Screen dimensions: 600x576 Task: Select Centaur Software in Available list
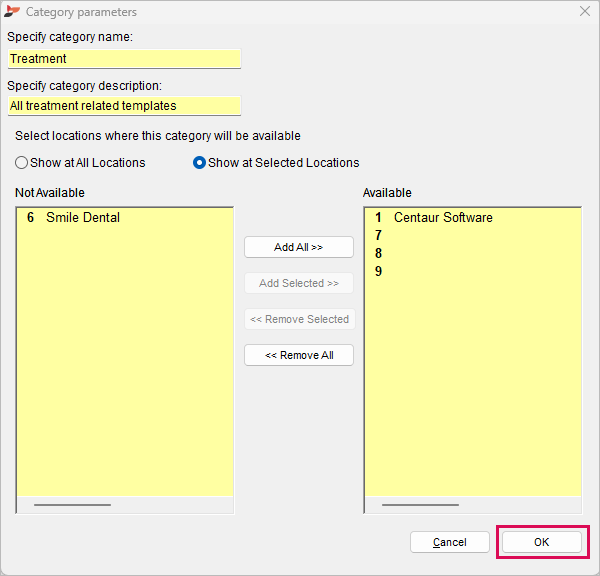[x=434, y=217]
